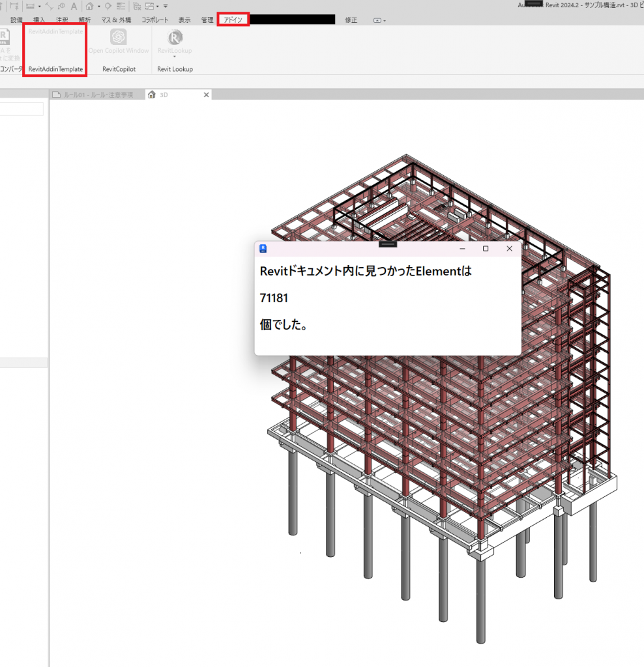Screen dimensions: 644x667
Task: Switch to the 管理 ribbon tab
Action: click(x=207, y=20)
